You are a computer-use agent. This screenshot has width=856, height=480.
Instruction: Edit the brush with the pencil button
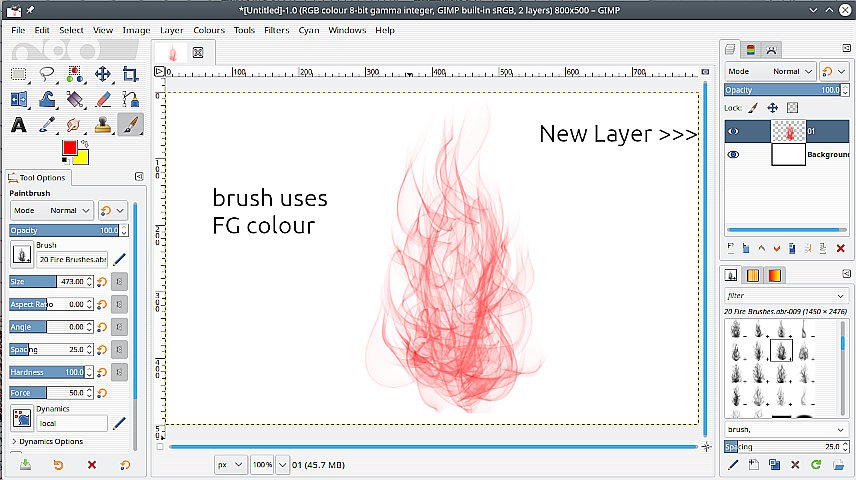coord(119,259)
